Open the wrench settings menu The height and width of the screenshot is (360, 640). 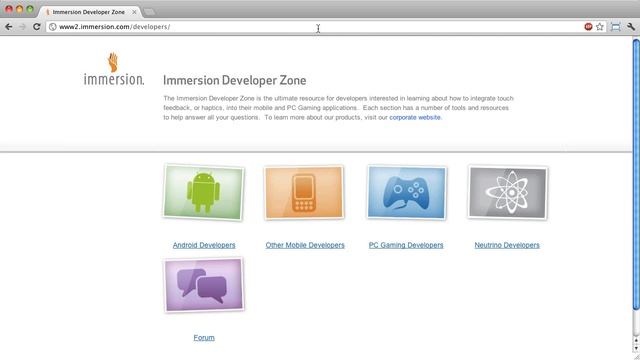pos(631,27)
